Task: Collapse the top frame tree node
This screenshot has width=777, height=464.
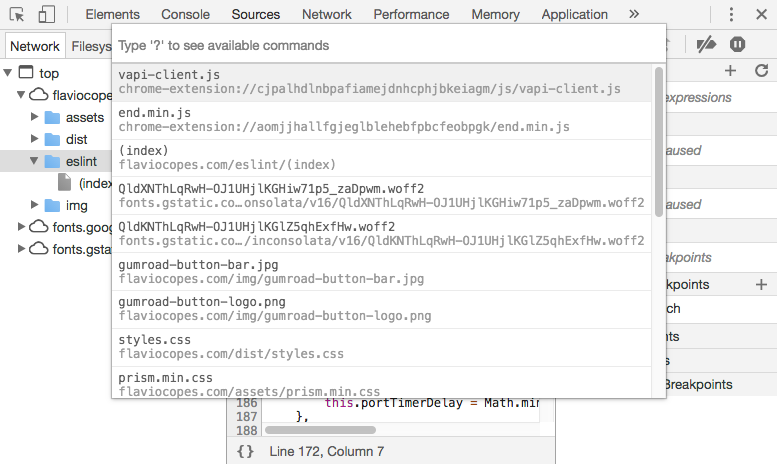Action: point(7,73)
